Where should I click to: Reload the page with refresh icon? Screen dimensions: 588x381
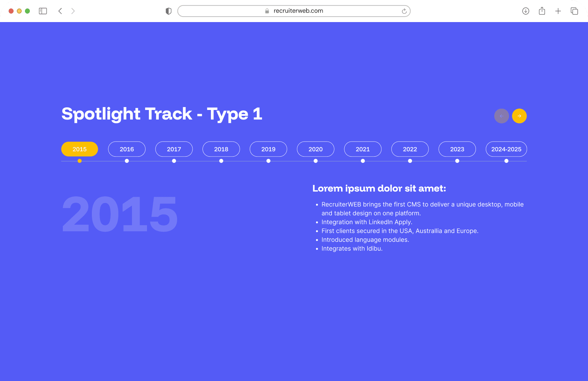point(404,11)
